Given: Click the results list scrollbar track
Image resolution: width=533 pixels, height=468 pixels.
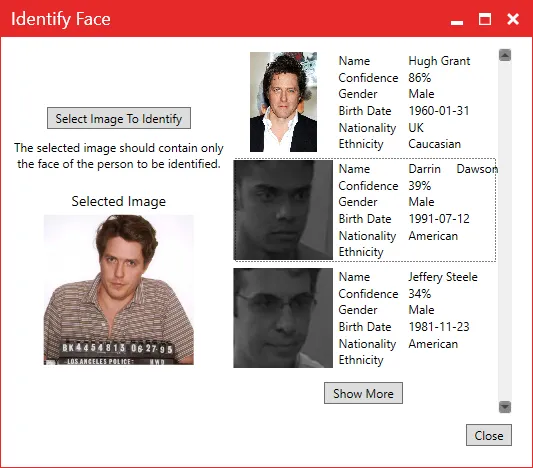Looking at the screenshot, I should coord(505,231).
